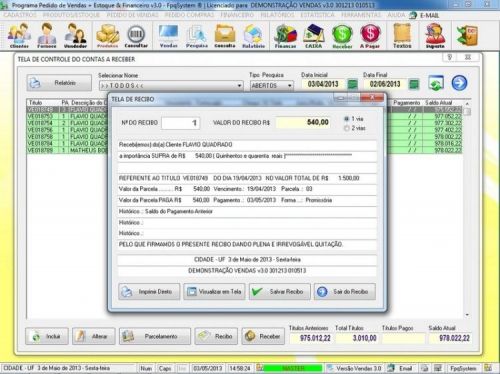Click the Parcelamento button
This screenshot has height=374, width=500.
tap(155, 336)
